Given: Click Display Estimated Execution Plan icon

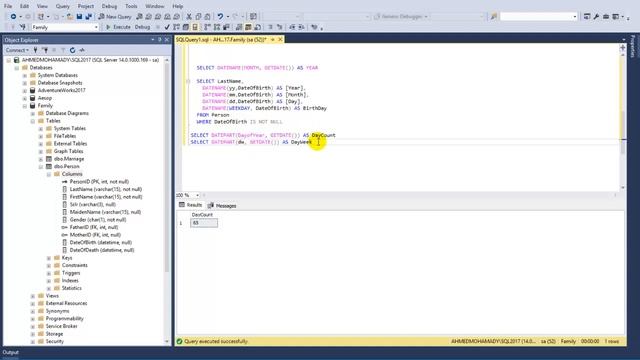Looking at the screenshot, I should (x=176, y=27).
